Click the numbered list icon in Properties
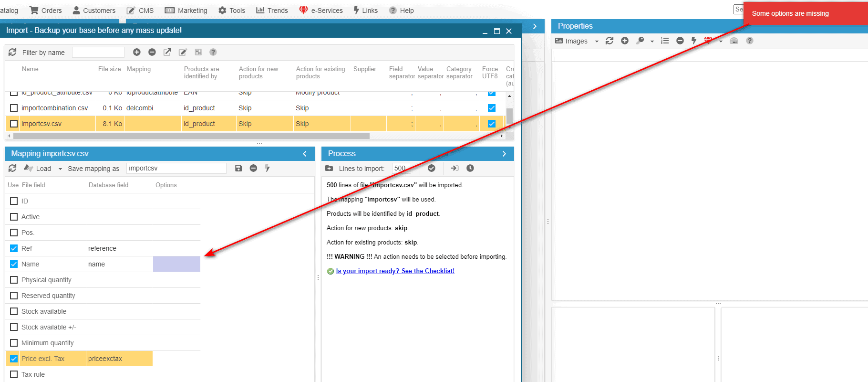 tap(665, 41)
